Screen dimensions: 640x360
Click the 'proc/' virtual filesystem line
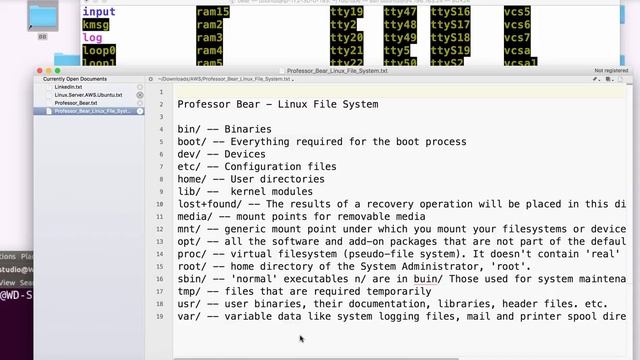click(x=398, y=254)
